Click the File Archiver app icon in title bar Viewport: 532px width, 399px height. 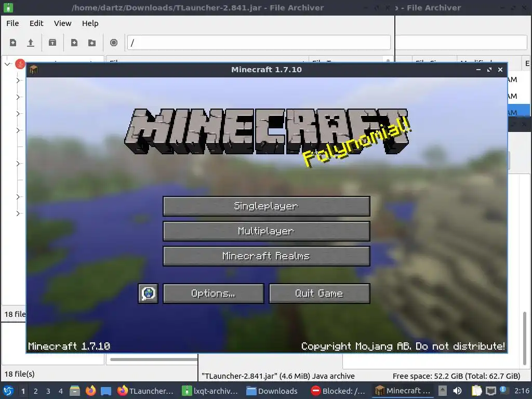[8, 7]
